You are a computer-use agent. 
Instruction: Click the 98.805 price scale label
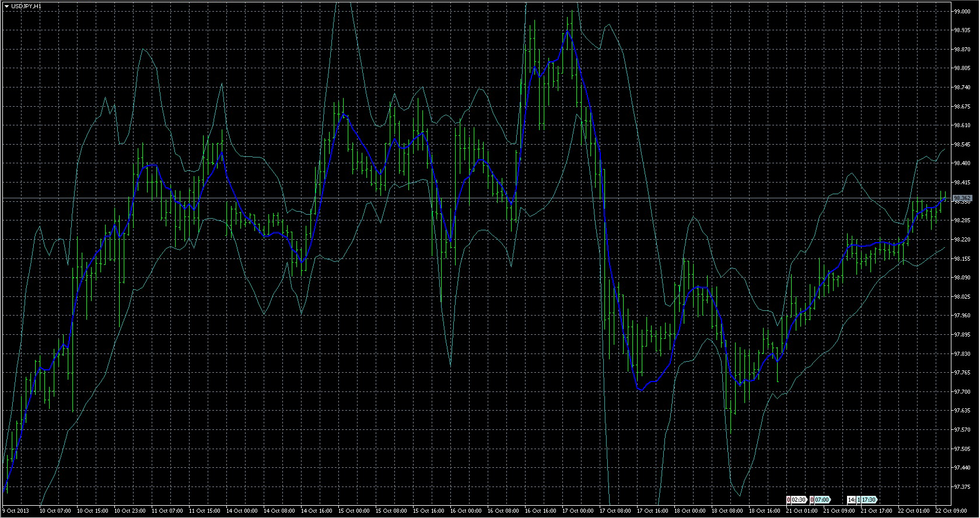click(962, 68)
